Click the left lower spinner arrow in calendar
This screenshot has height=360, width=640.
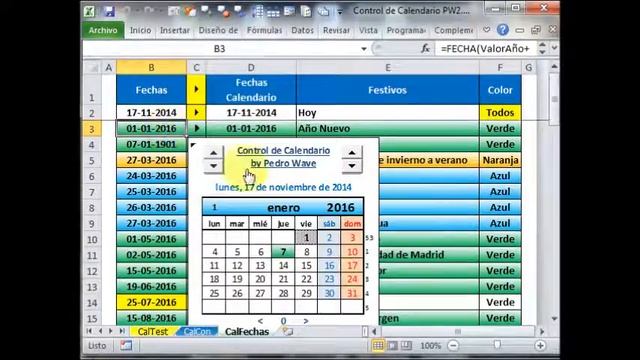[x=213, y=166]
